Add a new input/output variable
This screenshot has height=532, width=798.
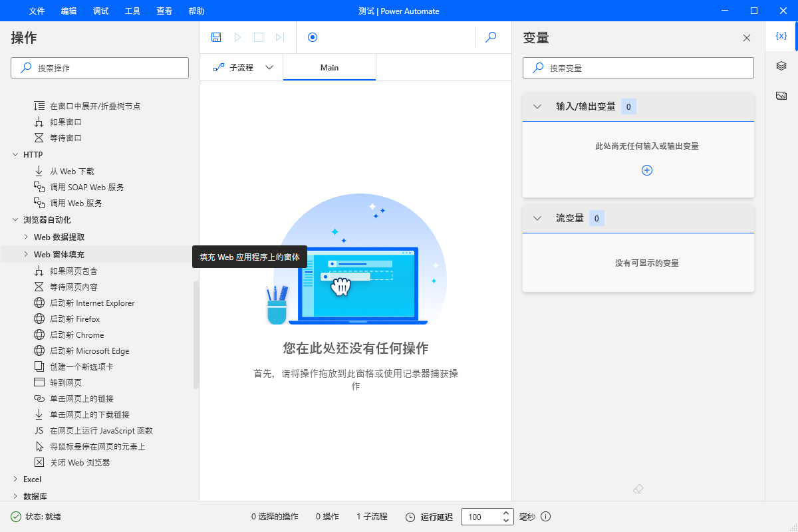coord(646,170)
